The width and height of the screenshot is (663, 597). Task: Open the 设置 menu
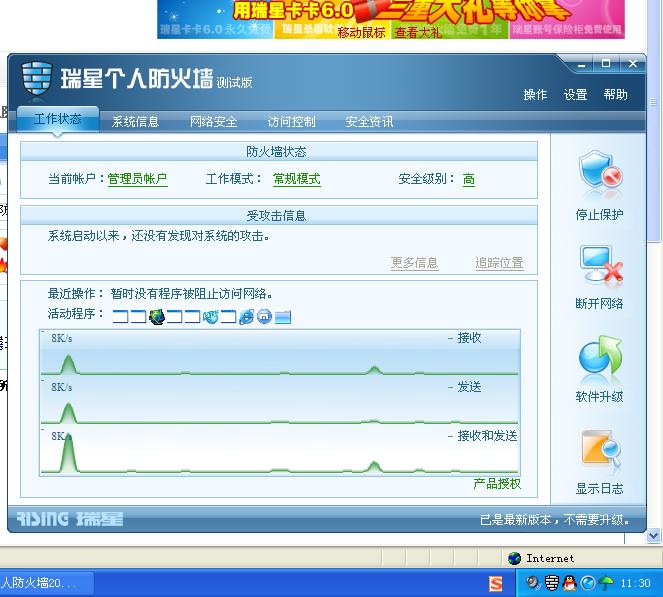(x=575, y=95)
